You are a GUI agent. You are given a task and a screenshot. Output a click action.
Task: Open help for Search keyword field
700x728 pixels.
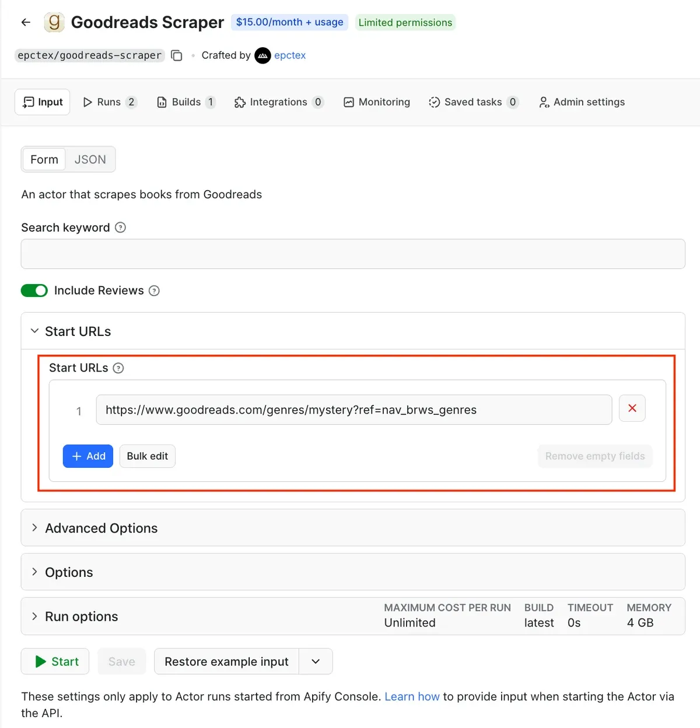click(120, 228)
